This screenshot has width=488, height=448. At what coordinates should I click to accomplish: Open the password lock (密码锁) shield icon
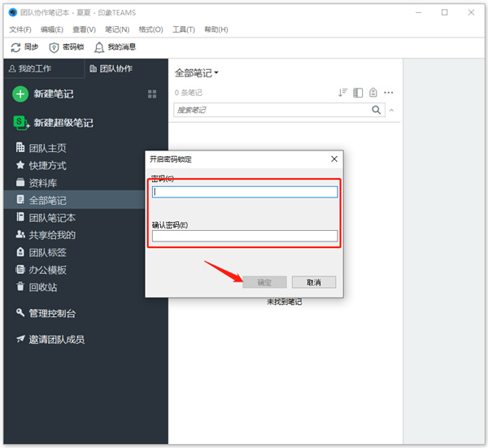[x=54, y=47]
